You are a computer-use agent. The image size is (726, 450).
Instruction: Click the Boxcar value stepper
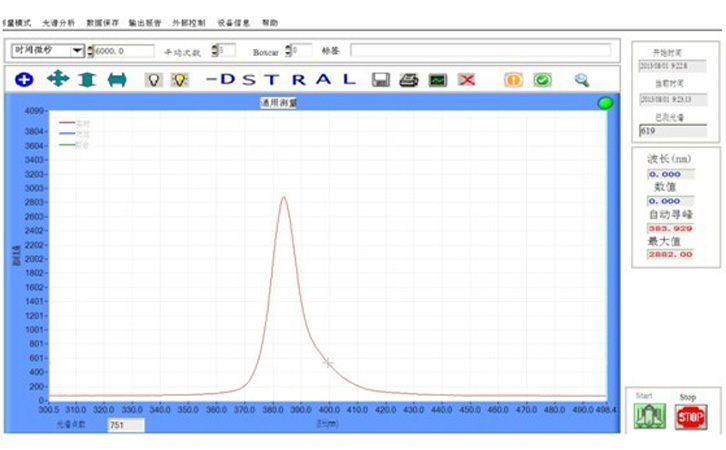289,50
